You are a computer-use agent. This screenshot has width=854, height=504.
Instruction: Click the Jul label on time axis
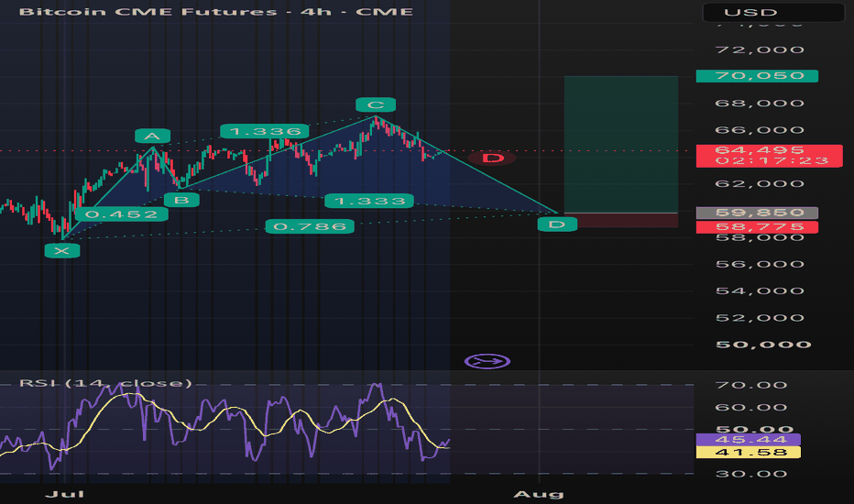tap(64, 494)
